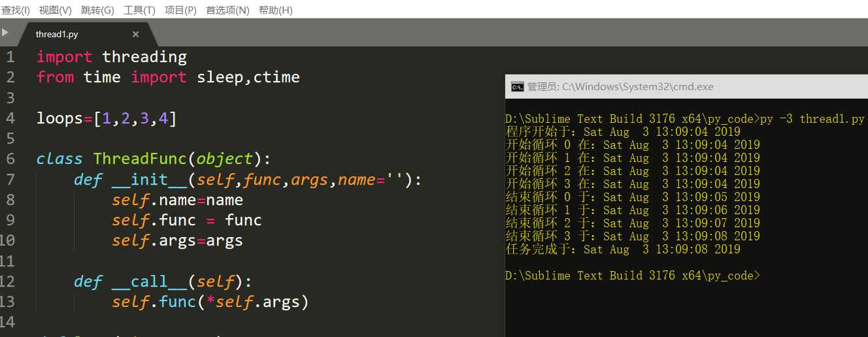Viewport: 868px width, 337px height.
Task: Open the 帮助(H) menu
Action: click(276, 10)
